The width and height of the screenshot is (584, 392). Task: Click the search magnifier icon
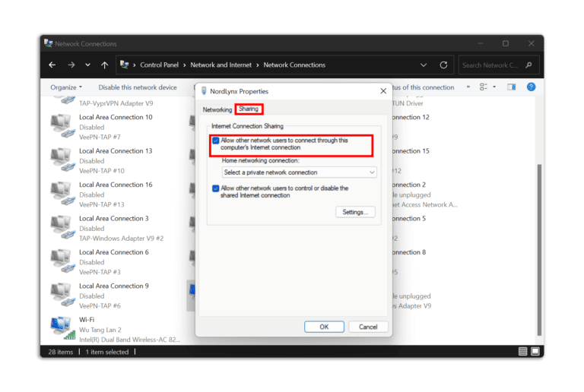coord(528,65)
